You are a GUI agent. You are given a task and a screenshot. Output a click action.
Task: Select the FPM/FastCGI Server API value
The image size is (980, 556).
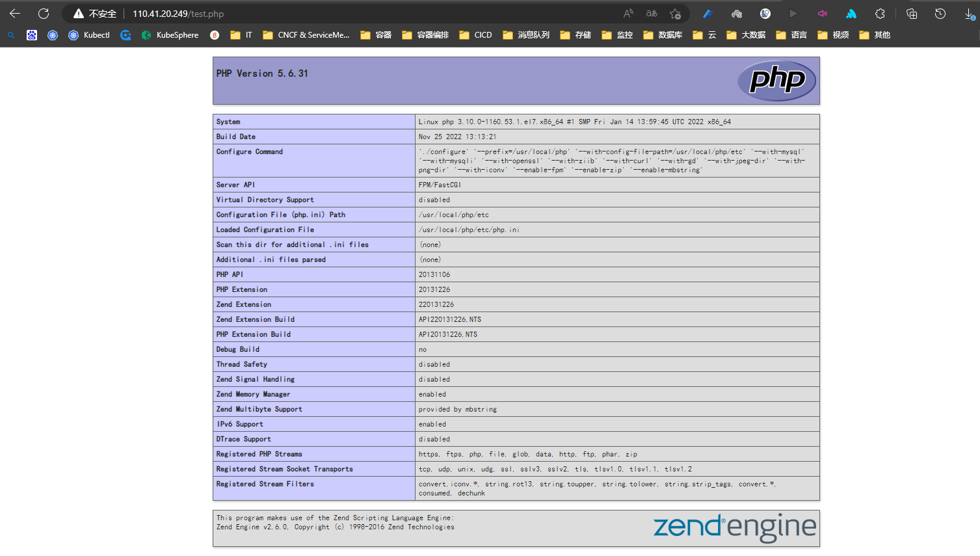[x=440, y=185]
